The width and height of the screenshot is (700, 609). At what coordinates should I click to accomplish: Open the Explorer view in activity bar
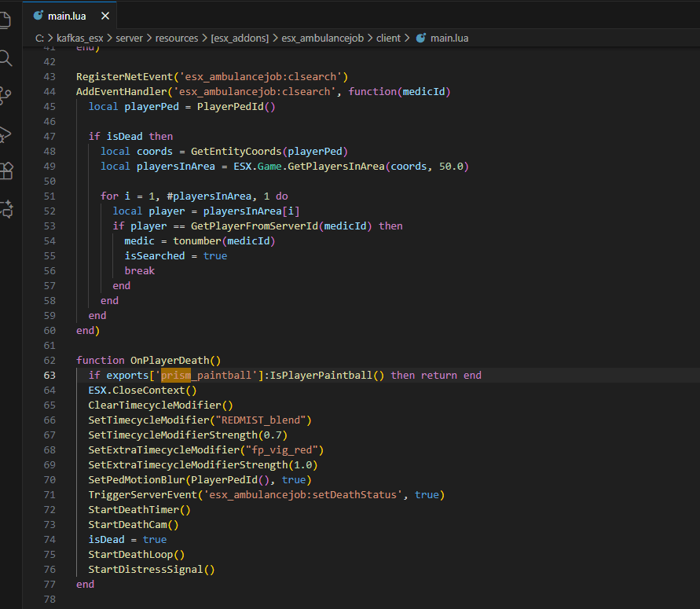click(4, 20)
